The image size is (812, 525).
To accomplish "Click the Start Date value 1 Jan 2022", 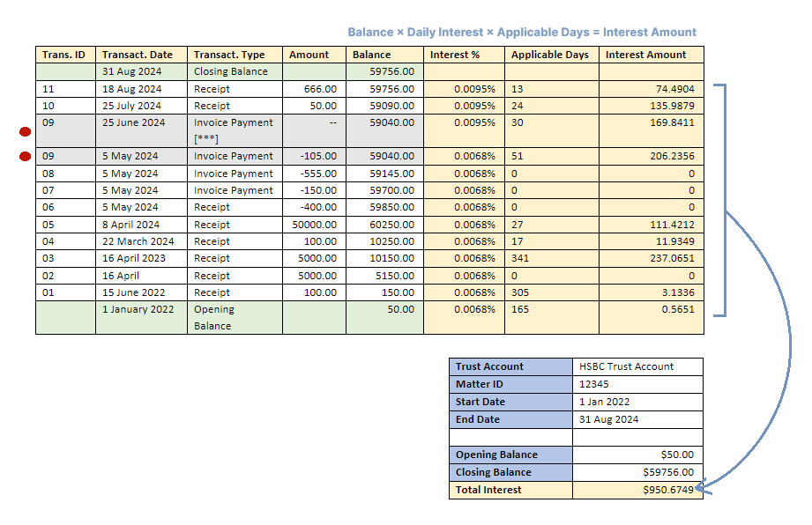I will coord(637,402).
